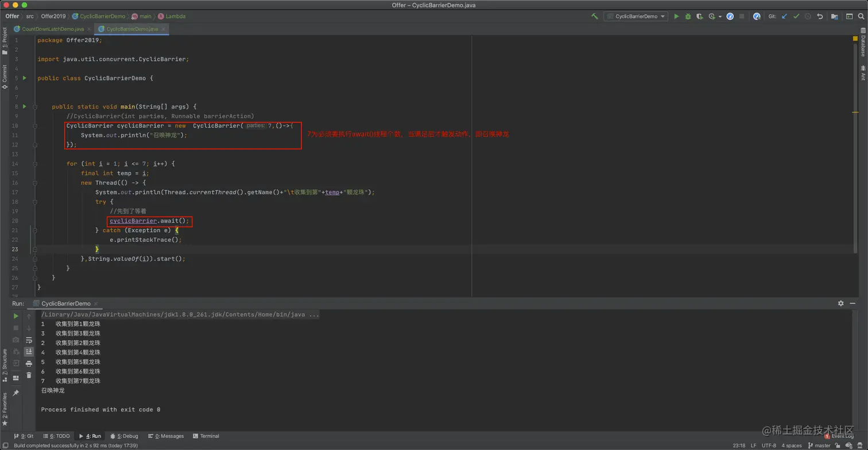Clear console with the trash icon

point(29,375)
